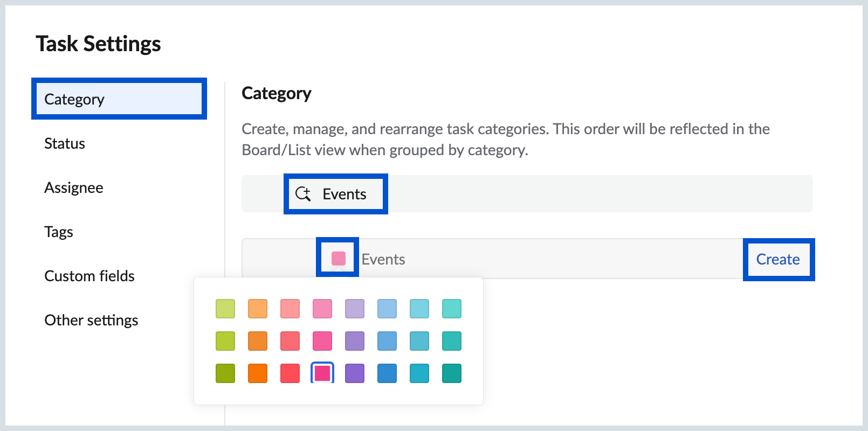The height and width of the screenshot is (431, 868).
Task: Open the Tags settings section
Action: point(59,232)
